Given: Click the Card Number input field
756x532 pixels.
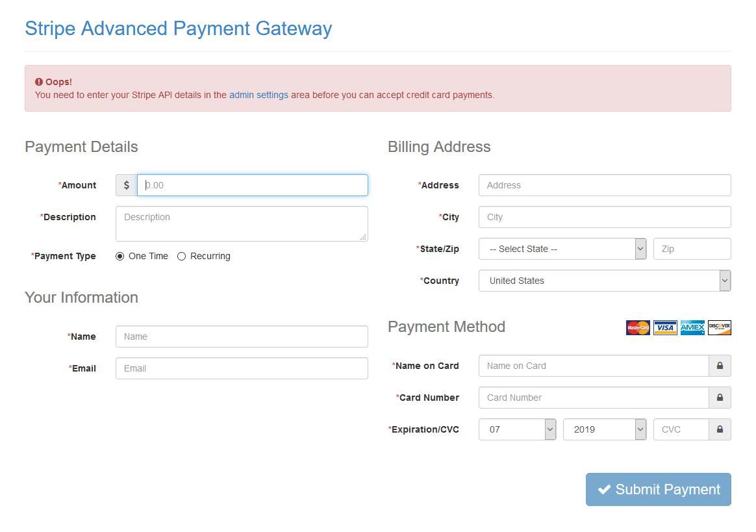Looking at the screenshot, I should pyautogui.click(x=594, y=398).
